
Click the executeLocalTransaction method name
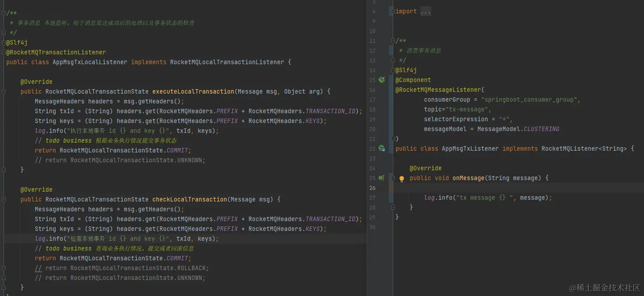coord(193,91)
